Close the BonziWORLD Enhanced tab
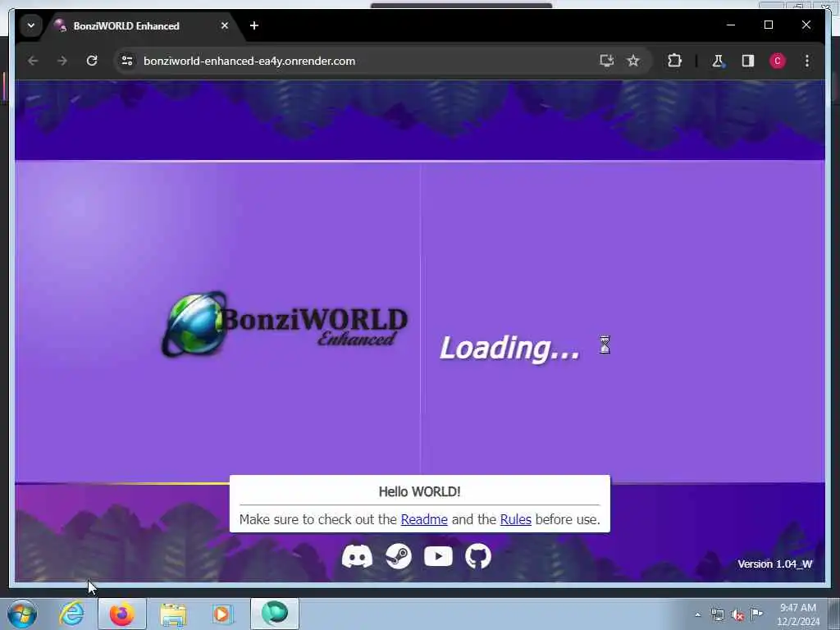 point(225,25)
